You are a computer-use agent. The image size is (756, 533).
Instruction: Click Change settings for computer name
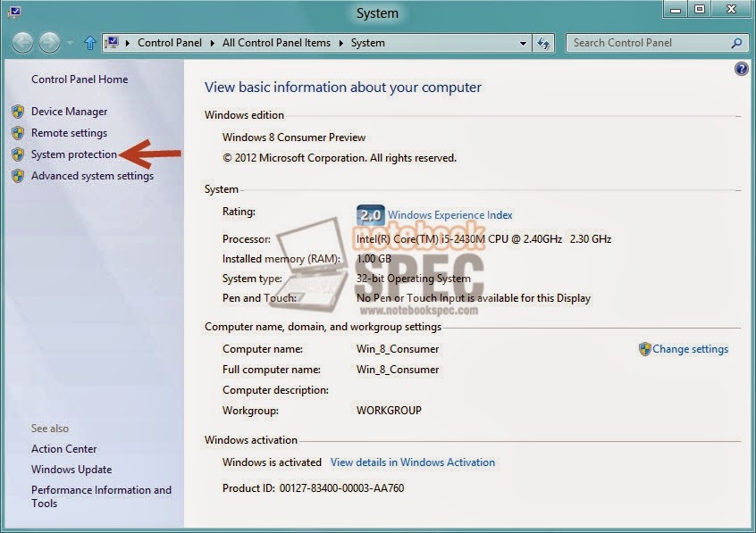tap(690, 349)
